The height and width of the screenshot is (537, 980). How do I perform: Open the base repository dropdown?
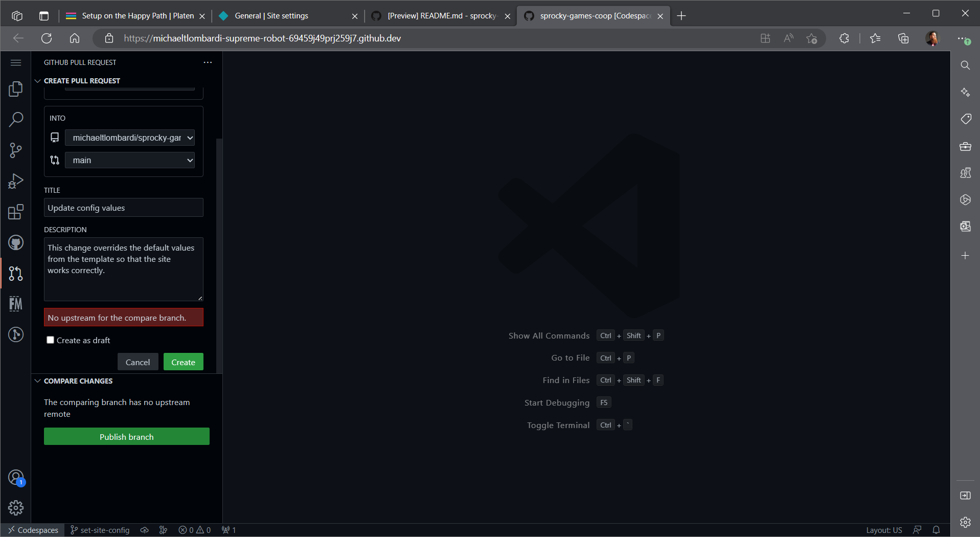click(x=130, y=138)
